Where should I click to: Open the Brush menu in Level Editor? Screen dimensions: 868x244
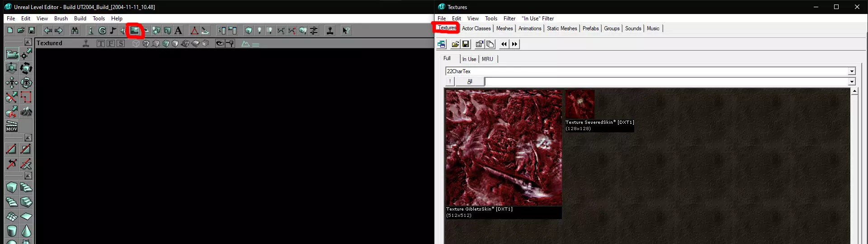point(61,19)
